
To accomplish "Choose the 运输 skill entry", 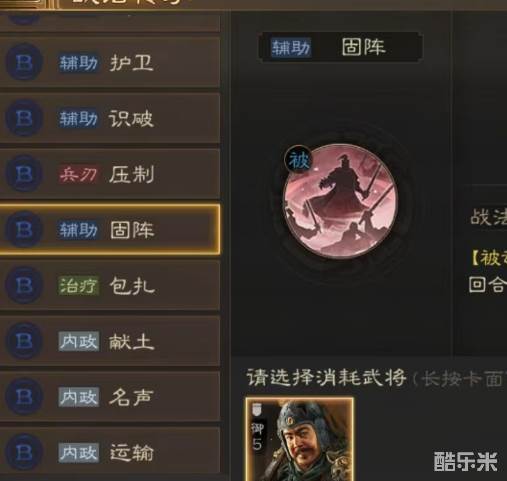I will click(x=110, y=452).
